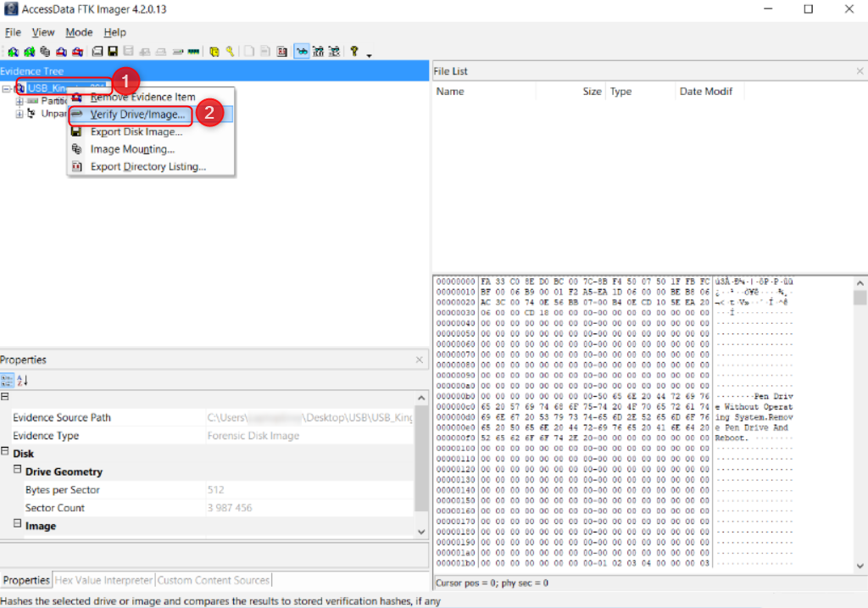Toggle Alphabetical A-Z sort in Properties
868x608 pixels.
coord(22,380)
